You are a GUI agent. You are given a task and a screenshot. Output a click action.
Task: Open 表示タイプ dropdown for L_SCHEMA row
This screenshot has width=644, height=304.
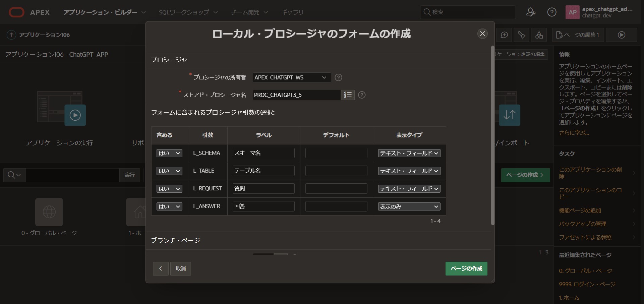pos(409,153)
